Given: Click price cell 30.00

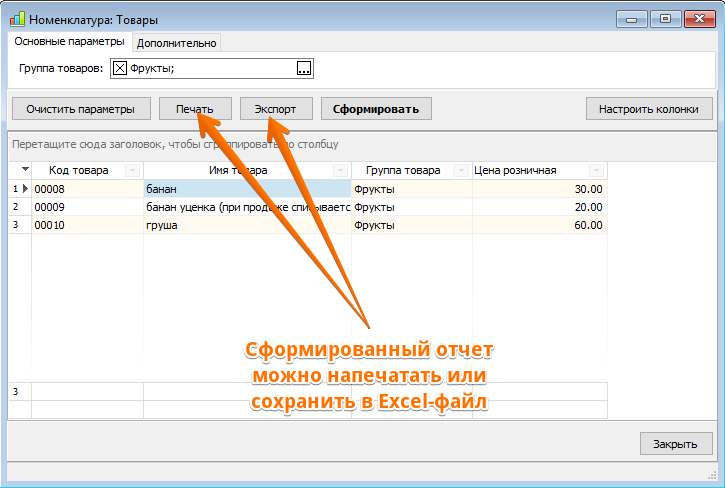Looking at the screenshot, I should [540, 189].
